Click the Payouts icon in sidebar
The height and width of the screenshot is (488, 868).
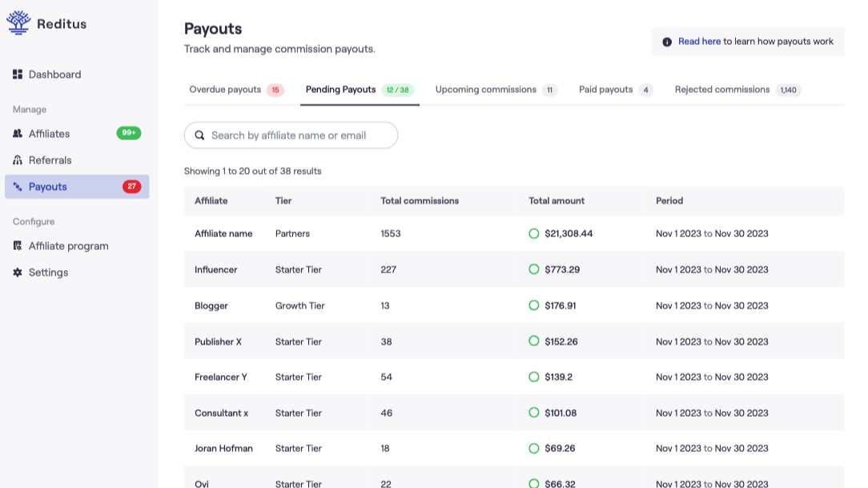[18, 187]
